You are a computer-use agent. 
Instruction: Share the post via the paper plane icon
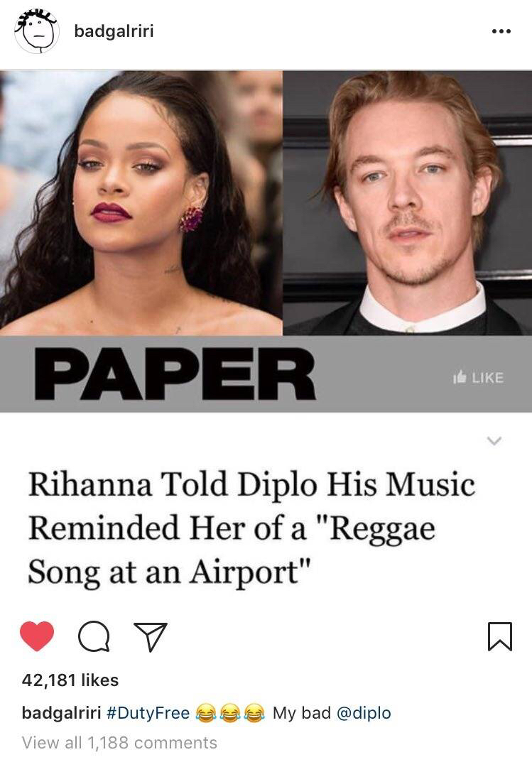(151, 636)
